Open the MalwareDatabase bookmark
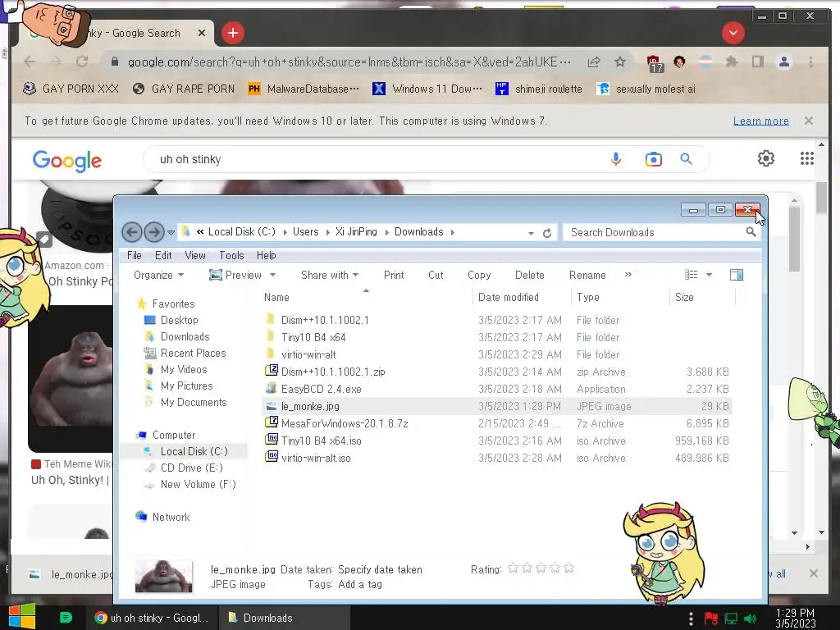The width and height of the screenshot is (840, 630). pos(304,89)
